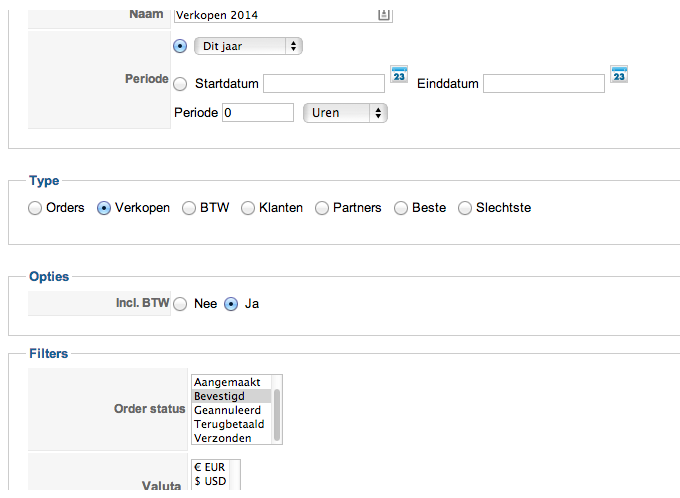Select $ USD in the Valuta list
This screenshot has height=498, width=680.
[212, 481]
